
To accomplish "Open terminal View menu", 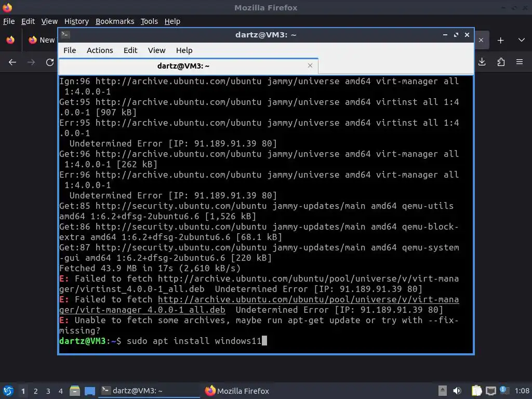I will (156, 50).
